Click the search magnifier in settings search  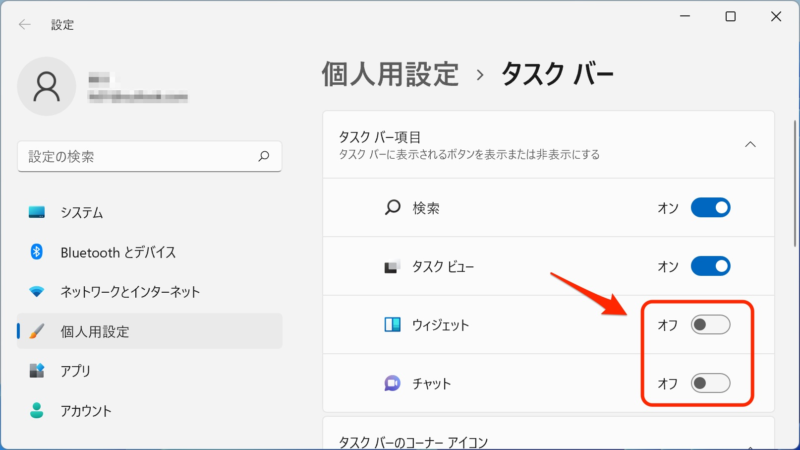tap(264, 156)
